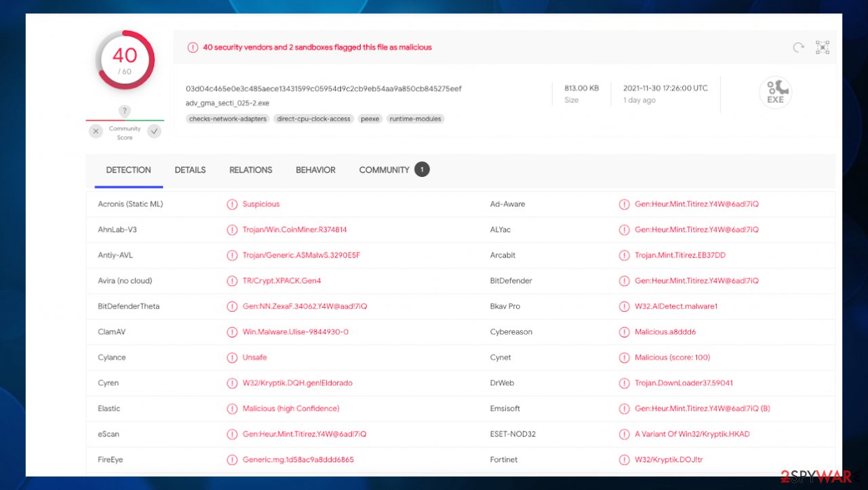Click the warning icon on the Cyren row

pyautogui.click(x=232, y=383)
